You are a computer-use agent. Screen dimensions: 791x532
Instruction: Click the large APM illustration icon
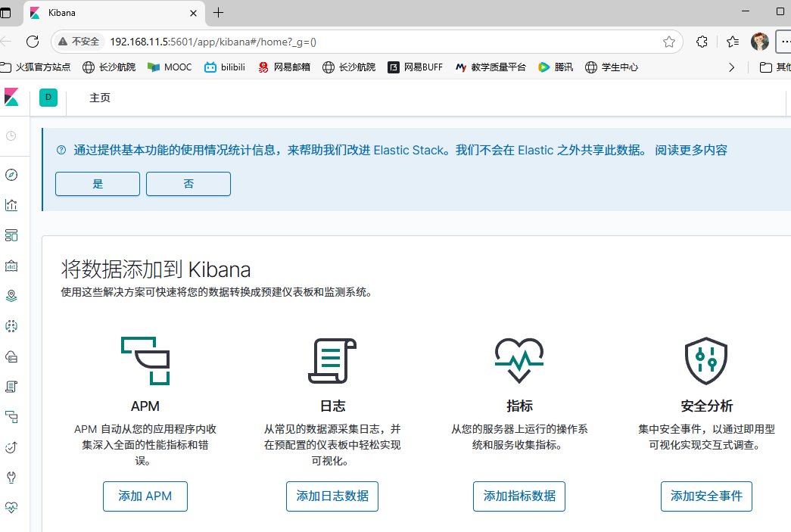(x=145, y=360)
